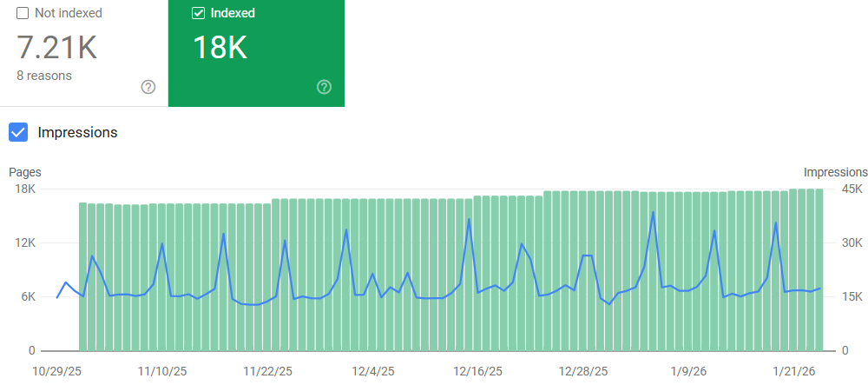Image resolution: width=868 pixels, height=385 pixels.
Task: Click the 7.21K not indexed count
Action: click(x=56, y=47)
